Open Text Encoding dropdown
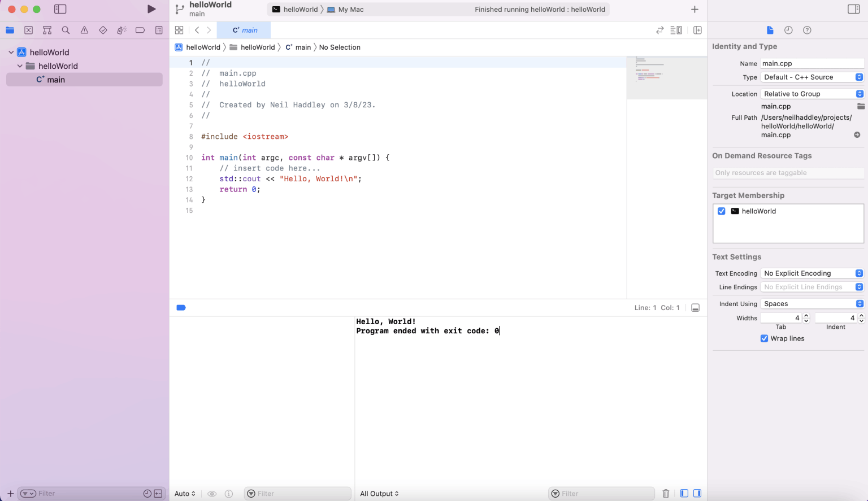This screenshot has width=868, height=501. tap(811, 273)
